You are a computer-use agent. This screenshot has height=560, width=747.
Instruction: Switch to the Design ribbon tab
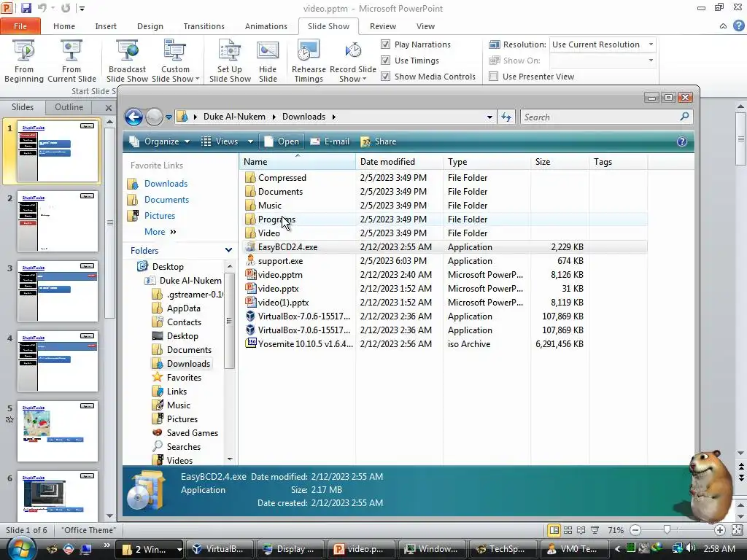(x=150, y=26)
